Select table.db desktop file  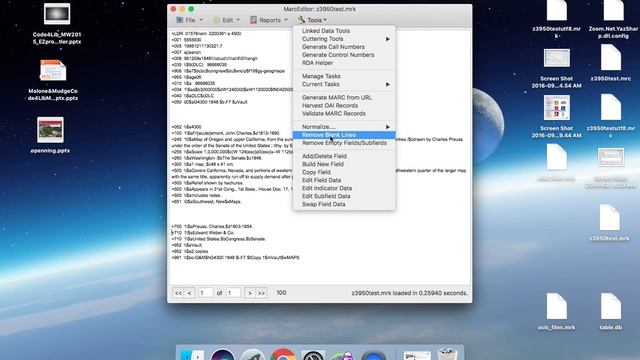pyautogui.click(x=611, y=312)
